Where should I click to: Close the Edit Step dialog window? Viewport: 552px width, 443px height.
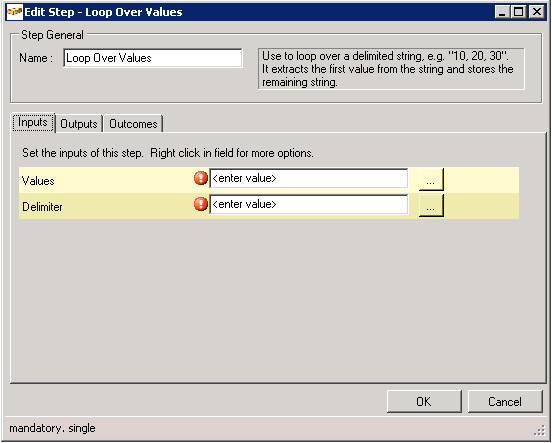click(537, 12)
